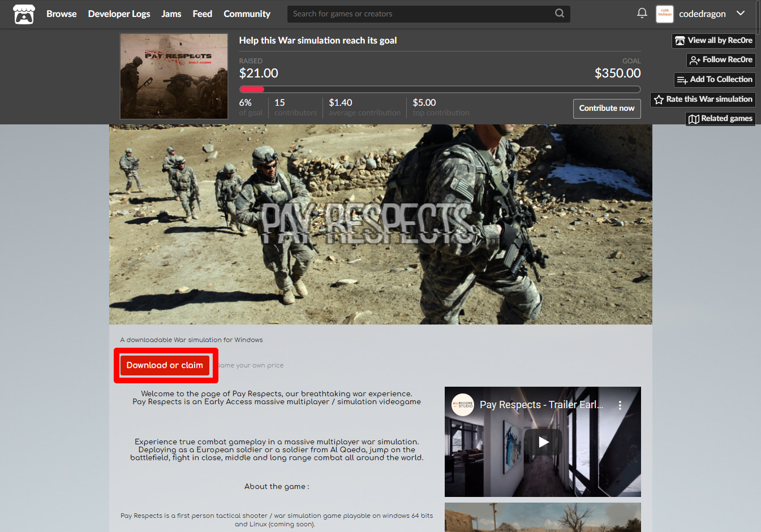
Task: Click the $5.00 top contribution stat
Action: pos(441,107)
